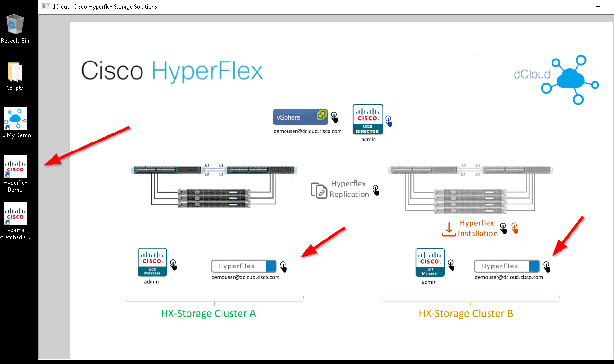Open UCS Manager icon for Cluster B

(430, 262)
